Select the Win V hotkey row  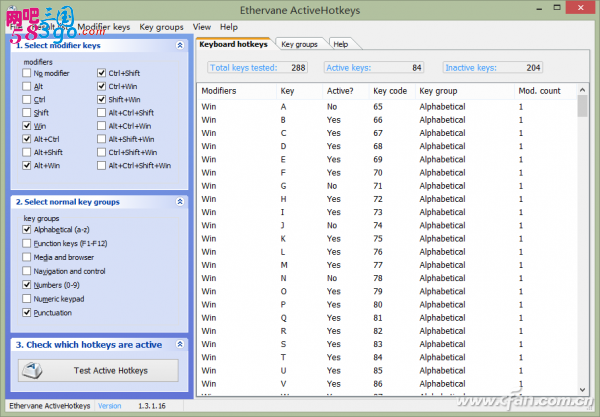(387, 384)
